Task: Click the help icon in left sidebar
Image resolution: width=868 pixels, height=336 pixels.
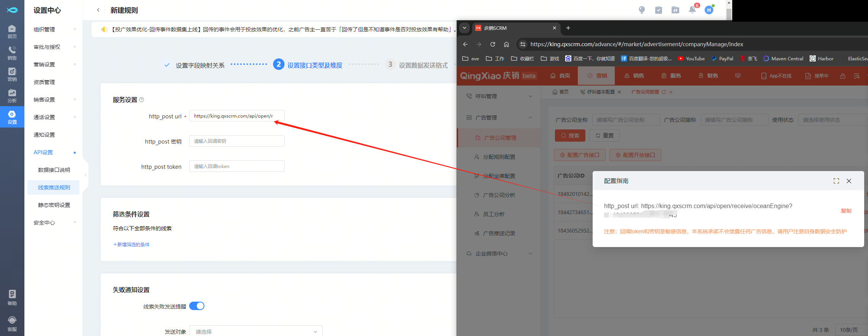Action: (12, 297)
